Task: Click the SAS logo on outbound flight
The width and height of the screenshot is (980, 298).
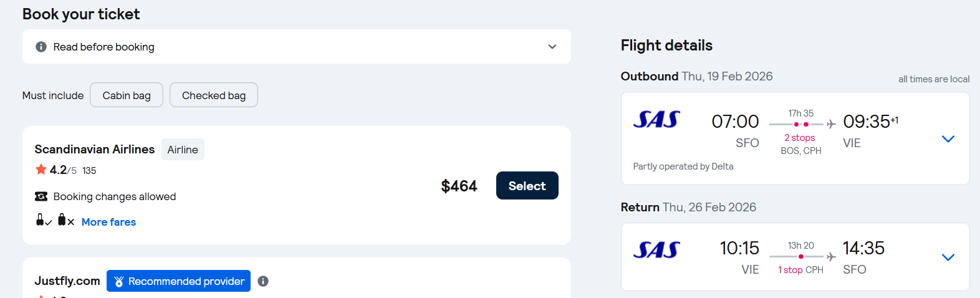Action: tap(656, 120)
